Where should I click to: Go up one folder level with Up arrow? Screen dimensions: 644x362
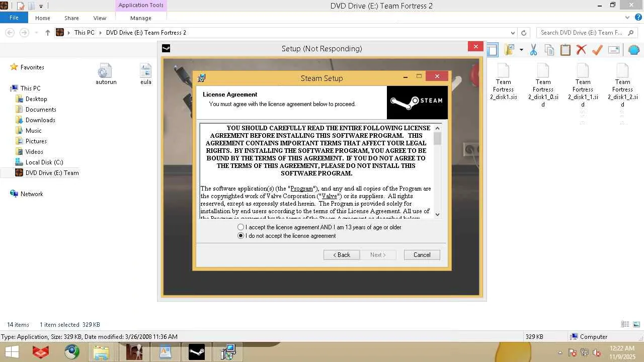pos(48,33)
